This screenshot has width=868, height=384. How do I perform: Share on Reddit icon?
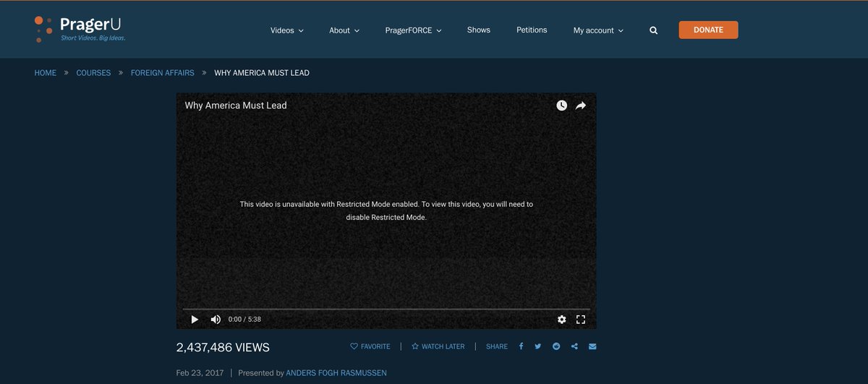[556, 346]
